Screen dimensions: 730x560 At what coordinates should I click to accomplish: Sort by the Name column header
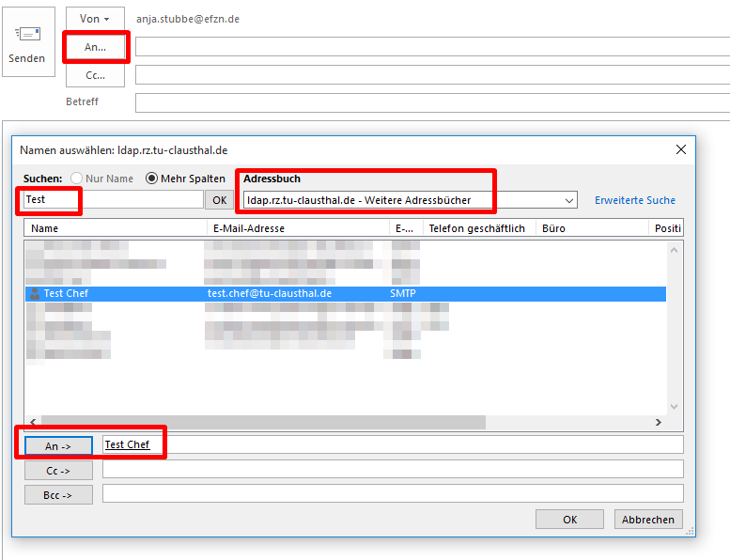pos(113,228)
